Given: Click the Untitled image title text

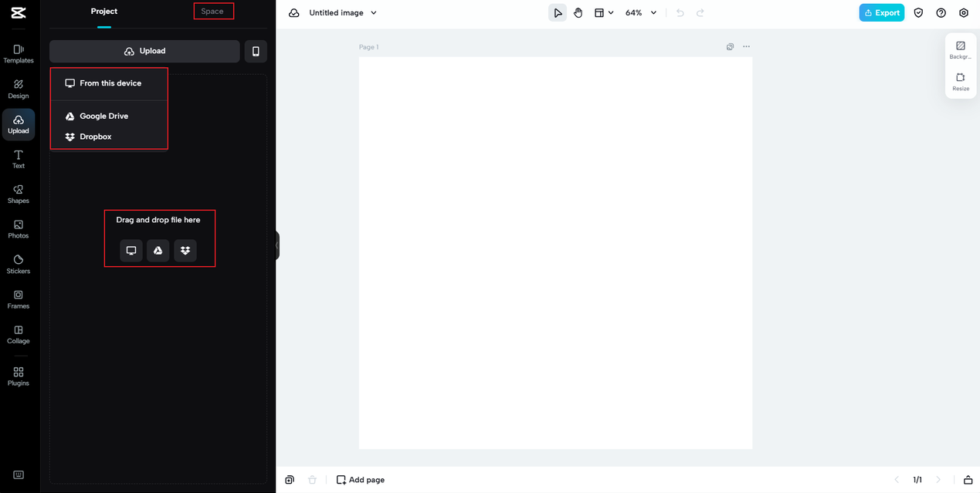Looking at the screenshot, I should click(337, 13).
